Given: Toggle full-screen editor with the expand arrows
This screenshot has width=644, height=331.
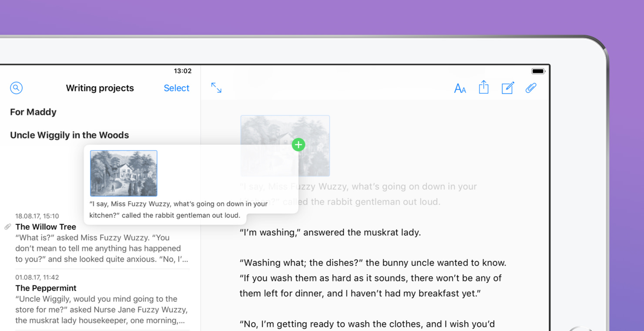Looking at the screenshot, I should pos(216,88).
